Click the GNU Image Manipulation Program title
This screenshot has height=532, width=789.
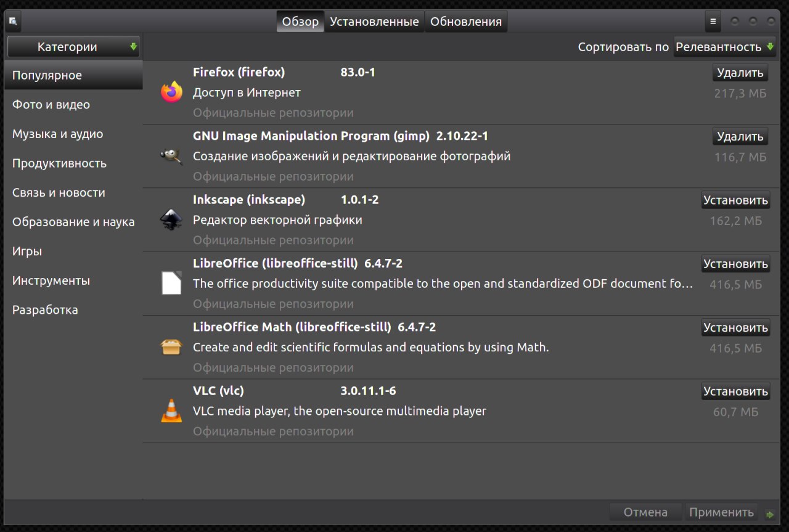[311, 136]
